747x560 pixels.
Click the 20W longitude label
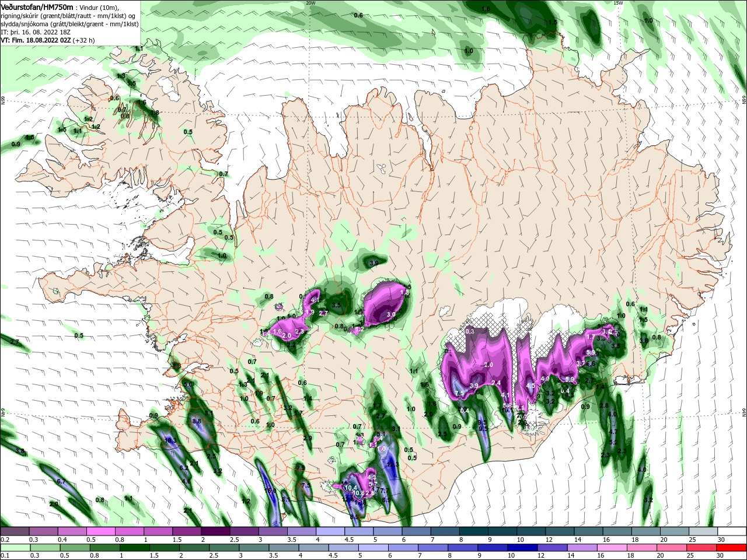[310, 3]
